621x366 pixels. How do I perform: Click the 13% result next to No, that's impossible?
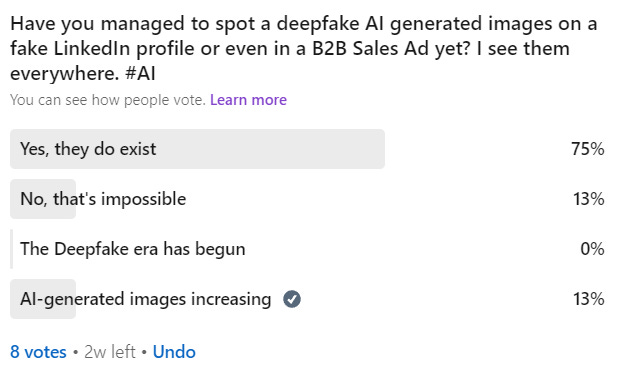(x=589, y=199)
